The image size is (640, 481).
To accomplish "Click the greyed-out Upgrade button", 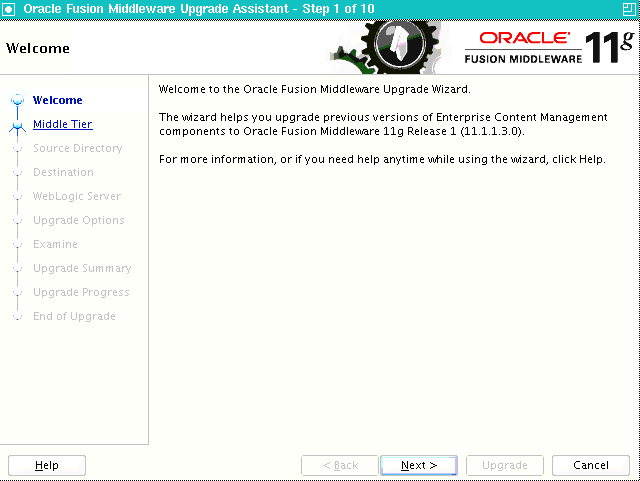I will [504, 465].
